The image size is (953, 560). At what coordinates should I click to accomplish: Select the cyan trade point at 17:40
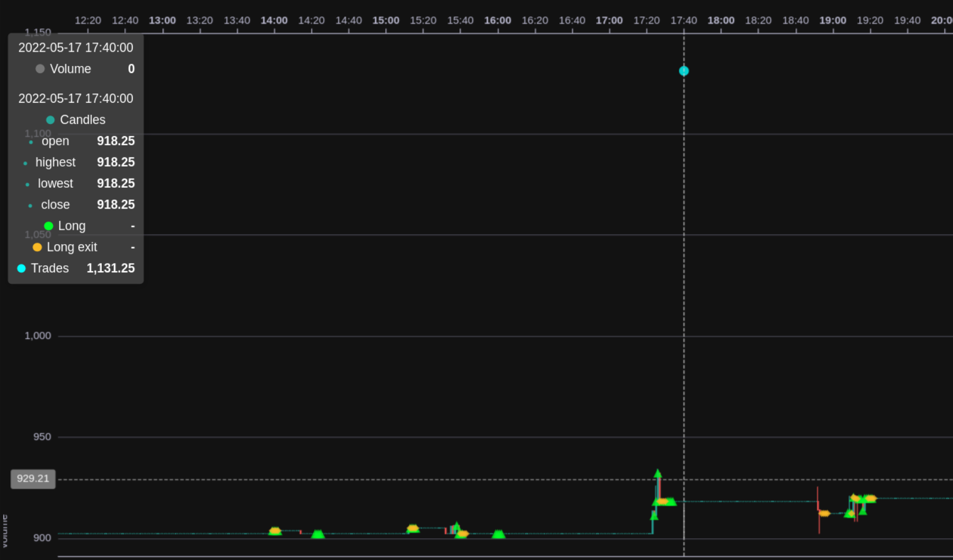(x=683, y=71)
